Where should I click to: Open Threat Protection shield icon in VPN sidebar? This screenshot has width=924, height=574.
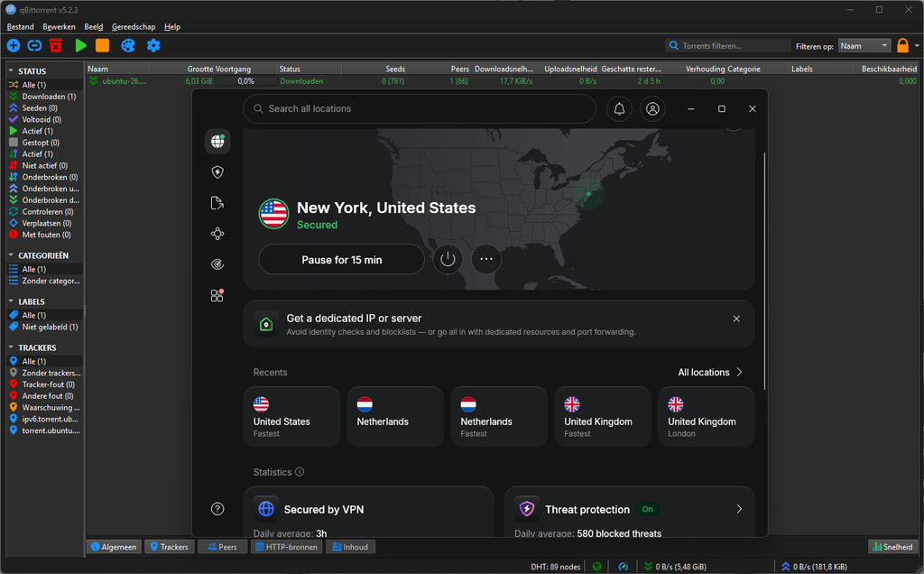click(x=217, y=172)
